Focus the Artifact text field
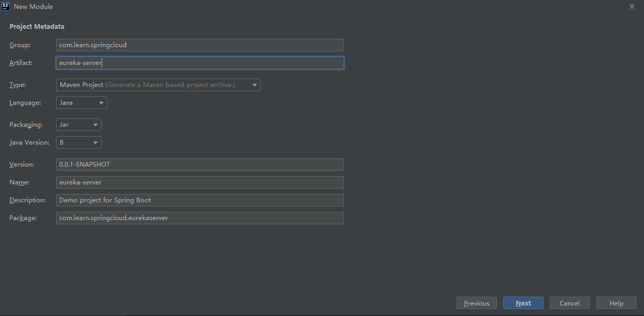 (x=199, y=63)
